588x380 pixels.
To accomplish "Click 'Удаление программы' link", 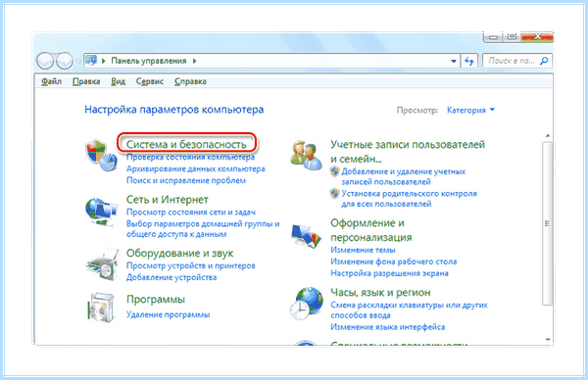I will coord(168,314).
